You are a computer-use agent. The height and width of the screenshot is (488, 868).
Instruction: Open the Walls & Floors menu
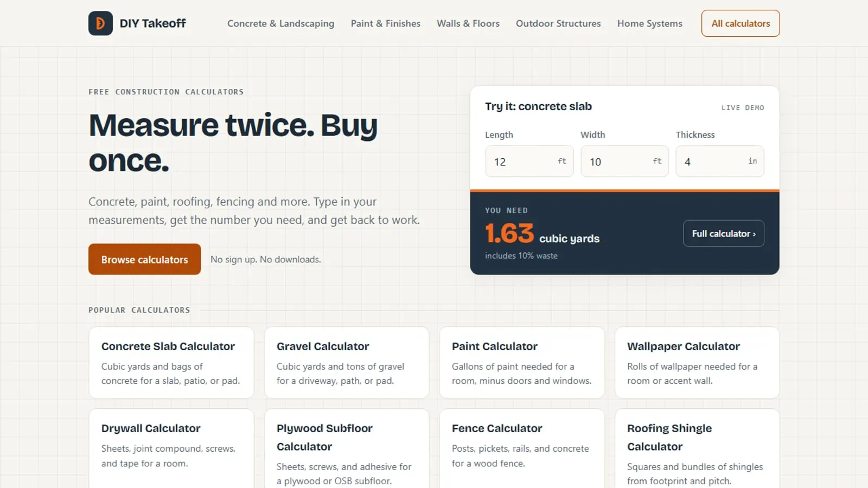468,23
